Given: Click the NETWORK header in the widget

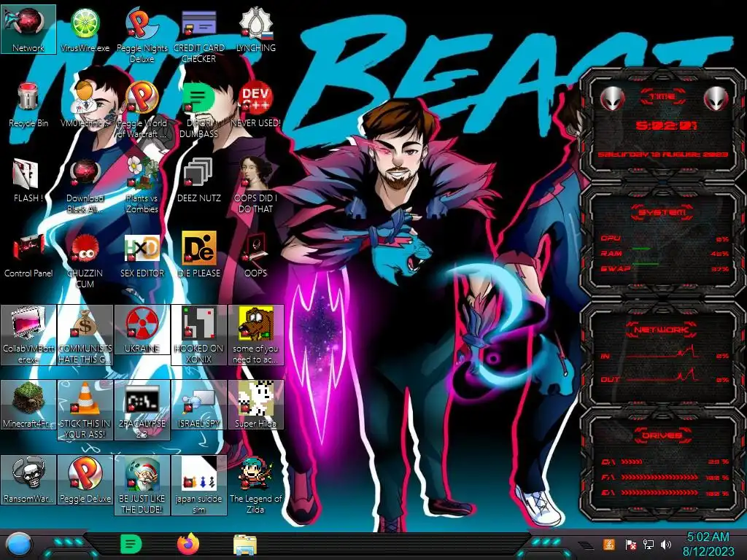Looking at the screenshot, I should pyautogui.click(x=662, y=330).
